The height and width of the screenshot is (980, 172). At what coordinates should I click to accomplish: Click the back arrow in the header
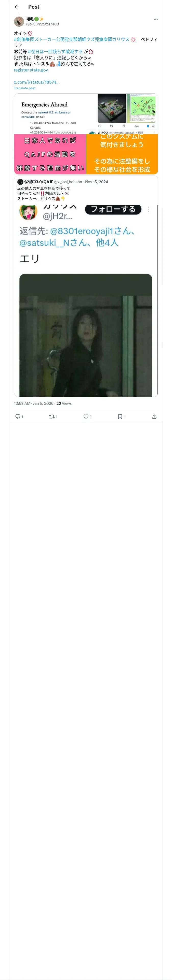click(x=16, y=7)
